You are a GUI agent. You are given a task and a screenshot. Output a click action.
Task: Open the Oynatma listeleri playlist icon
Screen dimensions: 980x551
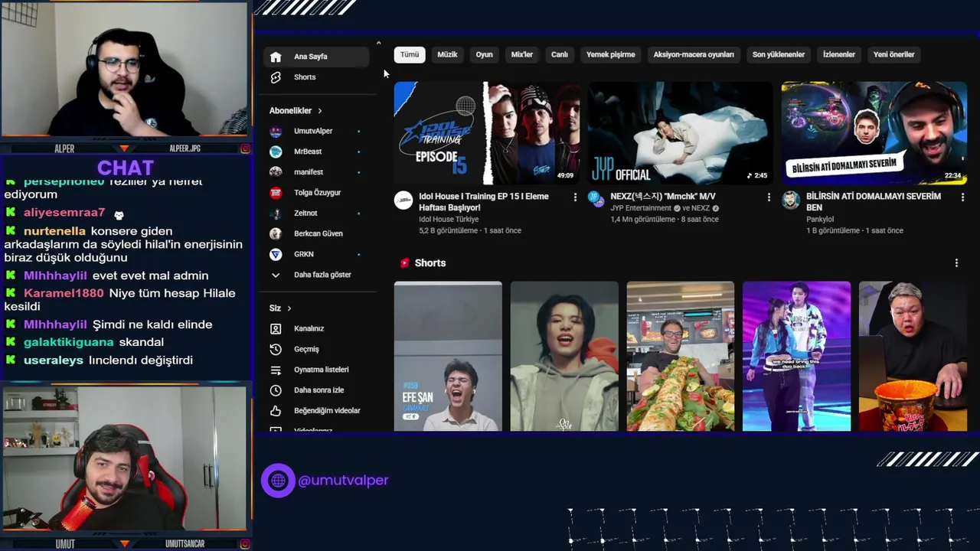[276, 370]
